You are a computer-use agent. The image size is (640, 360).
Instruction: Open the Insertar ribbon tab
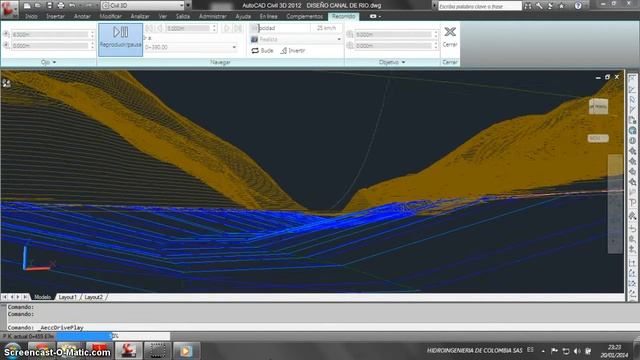pos(56,16)
